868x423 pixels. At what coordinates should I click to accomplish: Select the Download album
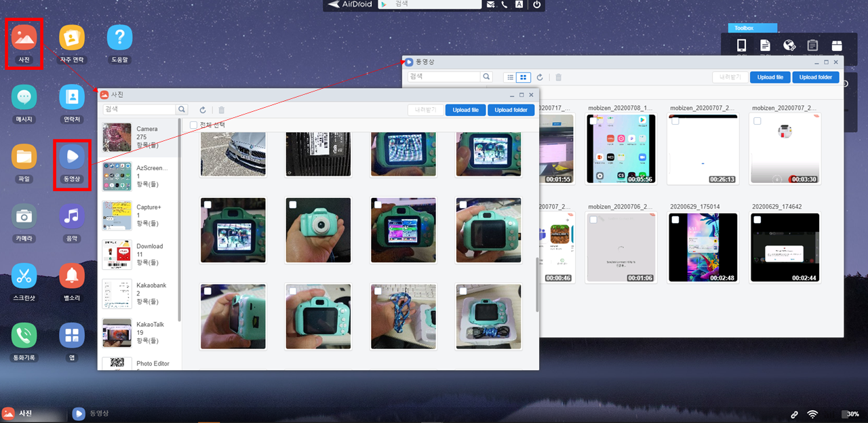click(138, 255)
